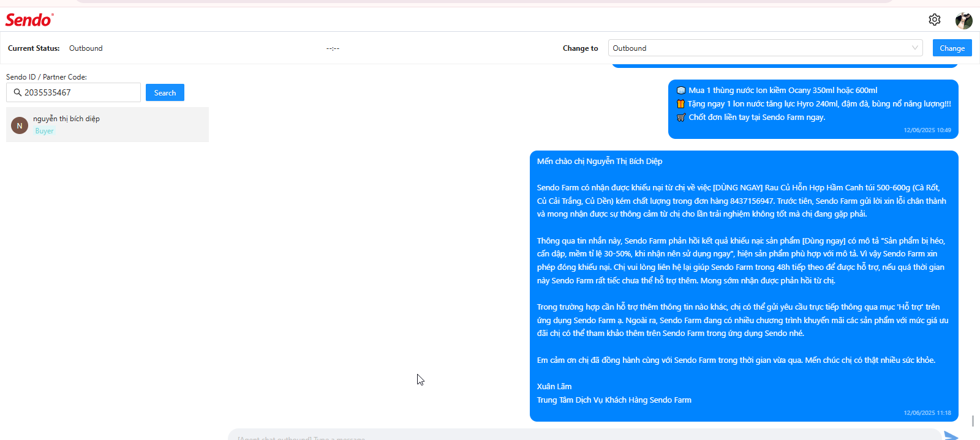The image size is (980, 440).
Task: Click the 'Change to' label
Action: tap(581, 48)
